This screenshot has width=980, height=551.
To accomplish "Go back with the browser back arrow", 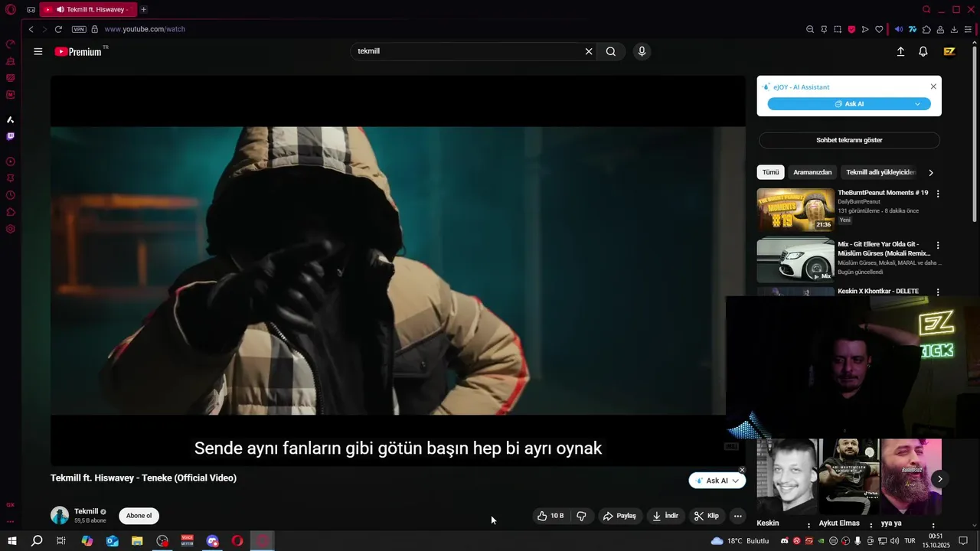I will pyautogui.click(x=31, y=29).
